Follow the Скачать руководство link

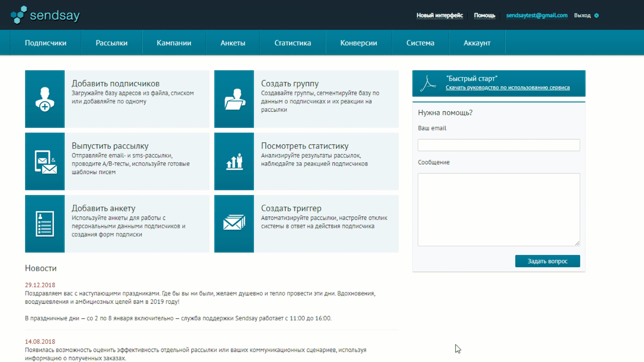coord(507,87)
